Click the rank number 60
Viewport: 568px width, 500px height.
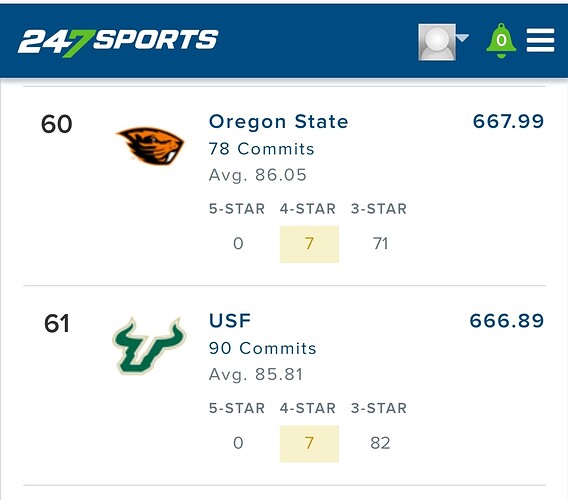(57, 124)
